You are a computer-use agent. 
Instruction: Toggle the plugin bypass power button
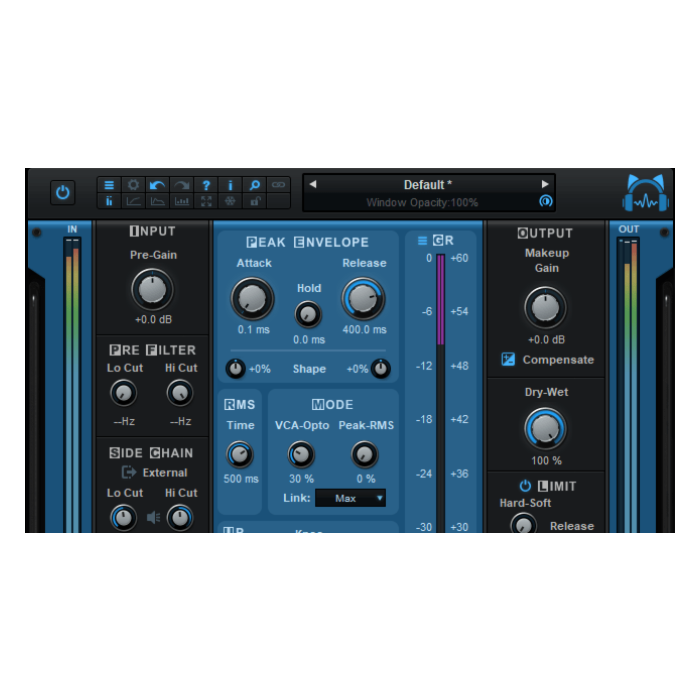62,193
